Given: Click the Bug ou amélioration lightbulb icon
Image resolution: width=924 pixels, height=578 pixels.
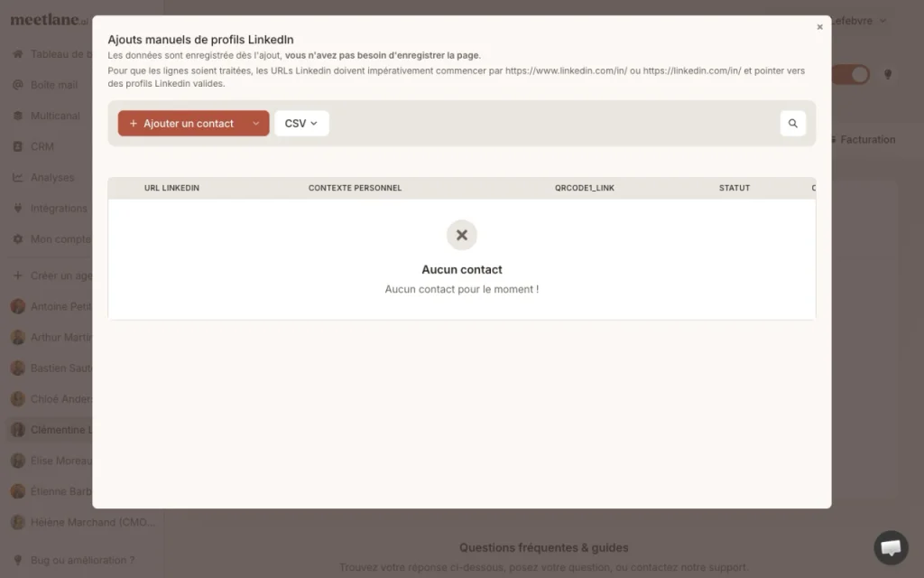Looking at the screenshot, I should pyautogui.click(x=18, y=560).
